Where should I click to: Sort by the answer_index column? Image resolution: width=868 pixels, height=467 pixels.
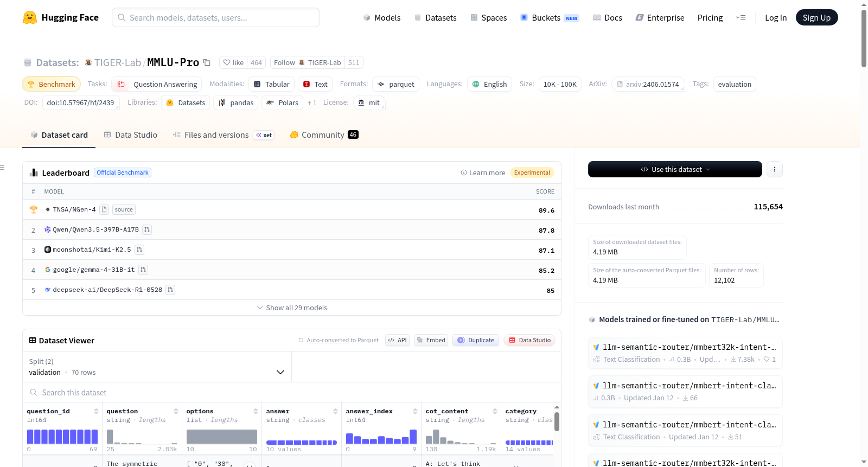tap(415, 411)
